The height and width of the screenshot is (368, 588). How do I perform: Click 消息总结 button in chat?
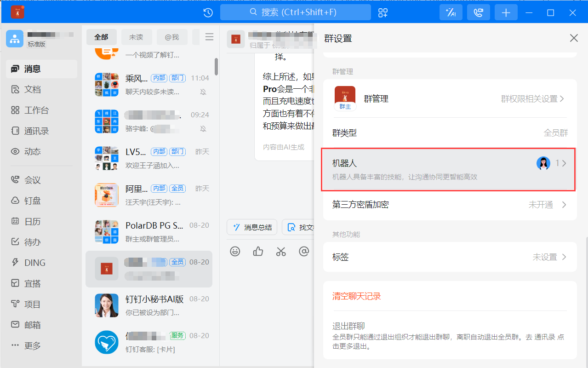click(x=252, y=227)
